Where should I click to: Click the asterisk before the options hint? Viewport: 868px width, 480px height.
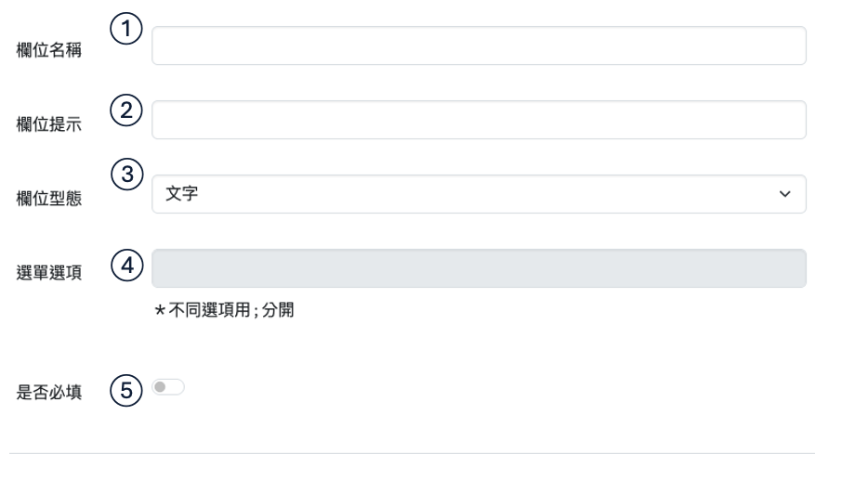coord(160,310)
